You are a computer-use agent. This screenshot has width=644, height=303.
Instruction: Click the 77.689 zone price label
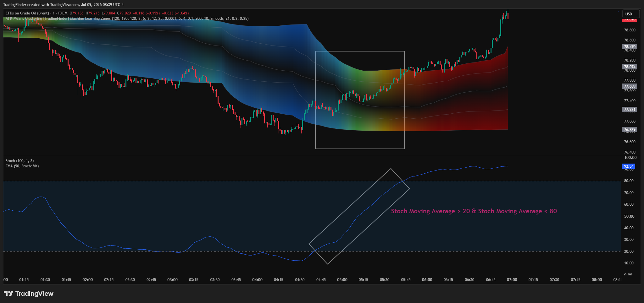tap(630, 86)
